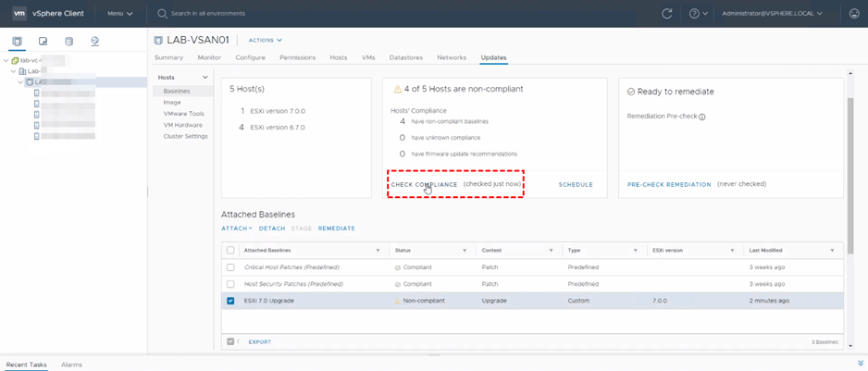Viewport: 868px width, 371px height.
Task: Open the Menu dropdown in header
Action: pos(119,14)
